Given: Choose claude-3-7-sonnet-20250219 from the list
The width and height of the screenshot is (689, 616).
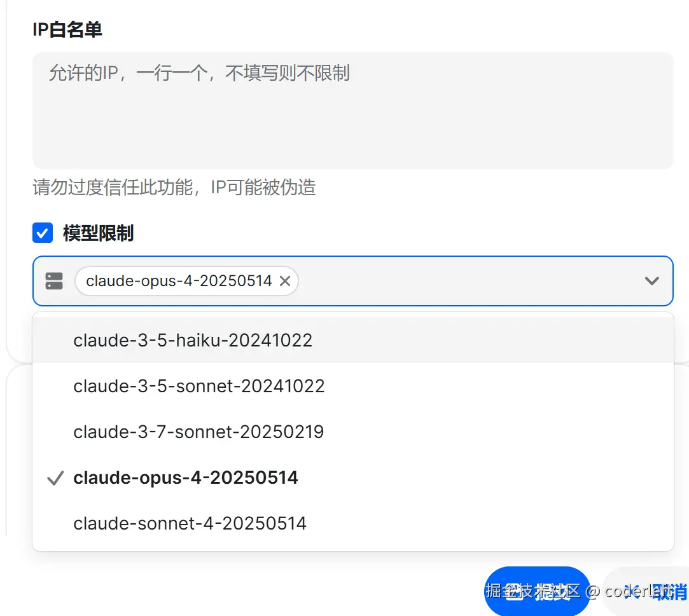Looking at the screenshot, I should click(353, 432).
